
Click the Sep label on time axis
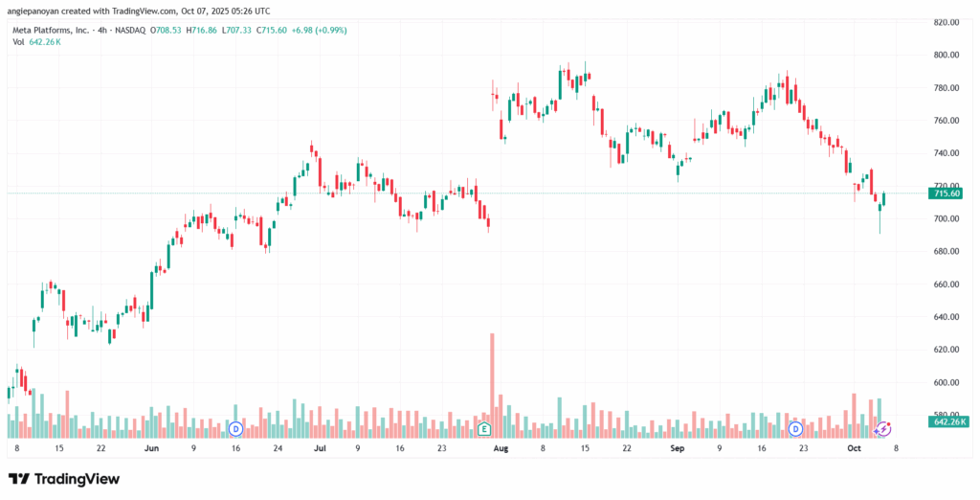tap(678, 447)
